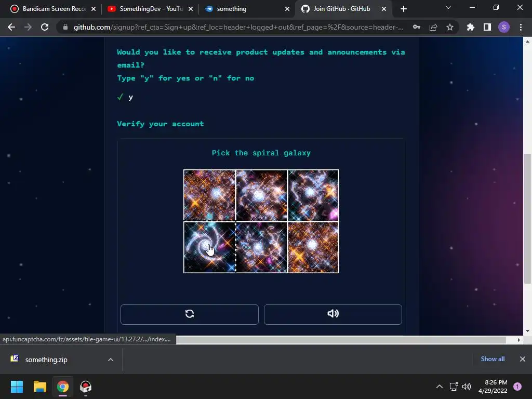Open the downloaded something.zip file
Viewport: 532px width, 399px height.
pos(46,360)
